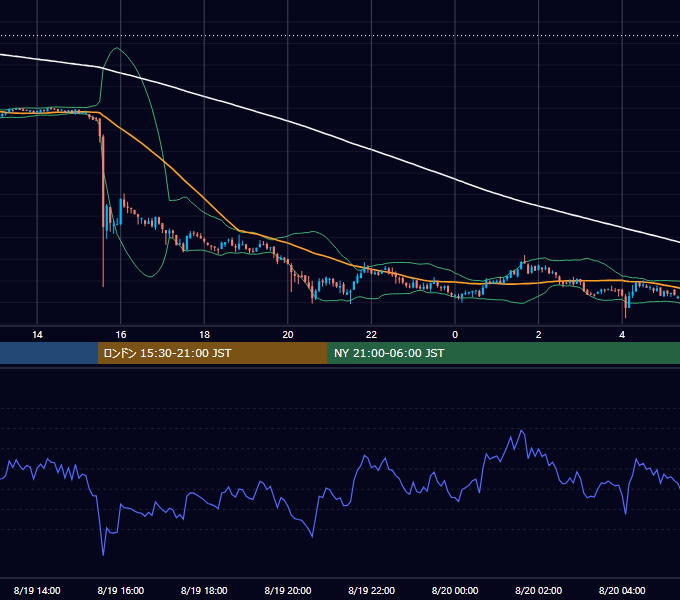680x600 pixels.
Task: Click the NY 21:00-06:00 JST session bar
Action: point(503,353)
